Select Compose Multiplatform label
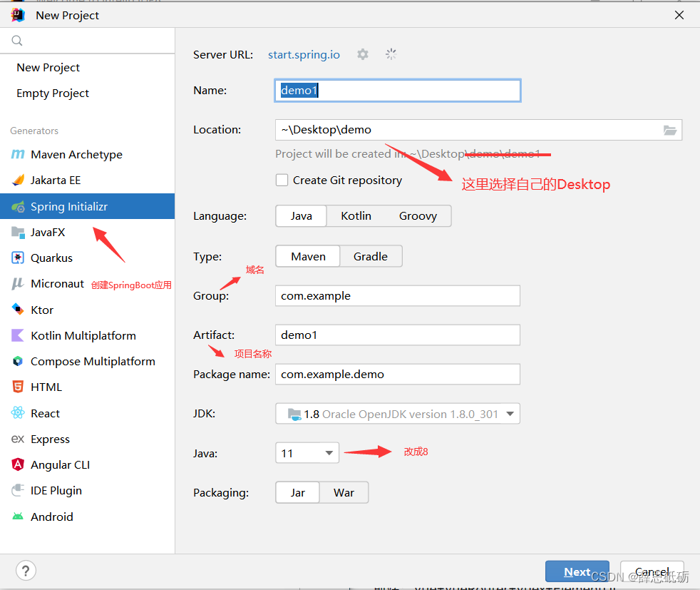700x590 pixels. [93, 361]
